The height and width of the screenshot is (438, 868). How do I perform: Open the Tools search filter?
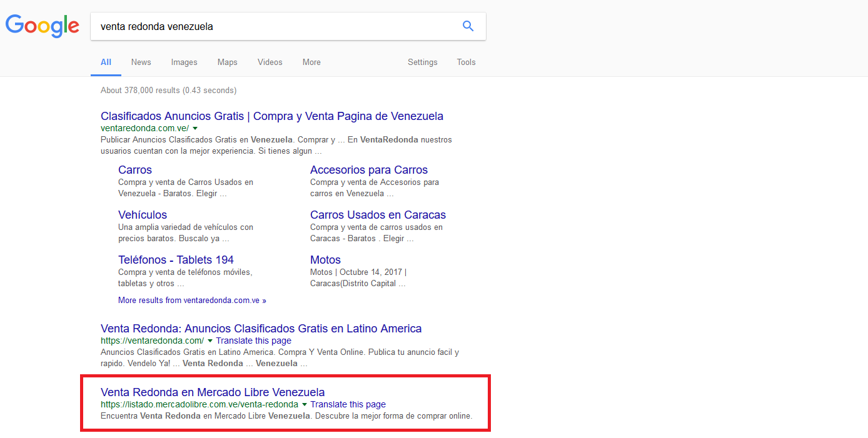(x=467, y=62)
